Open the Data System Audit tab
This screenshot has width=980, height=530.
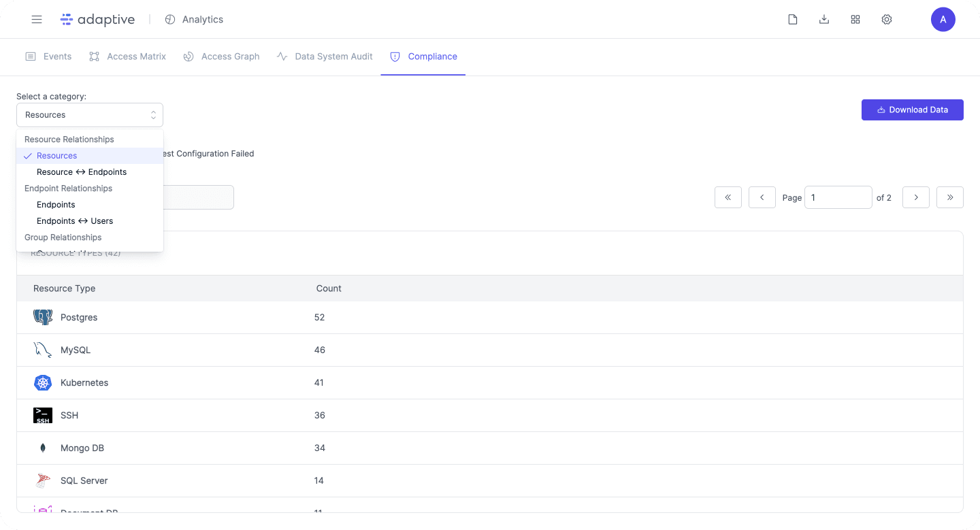click(325, 56)
